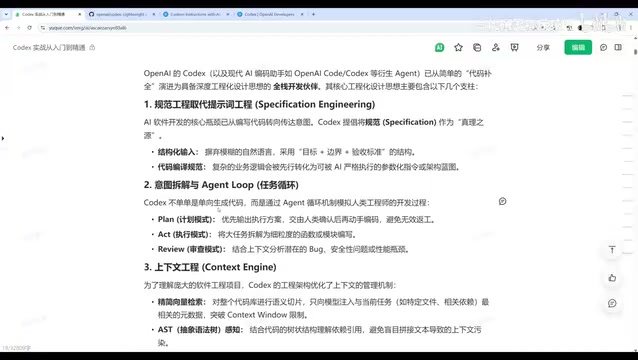The image size is (638, 360).
Task: Open the browser tab list dropdown
Action: click(6, 14)
